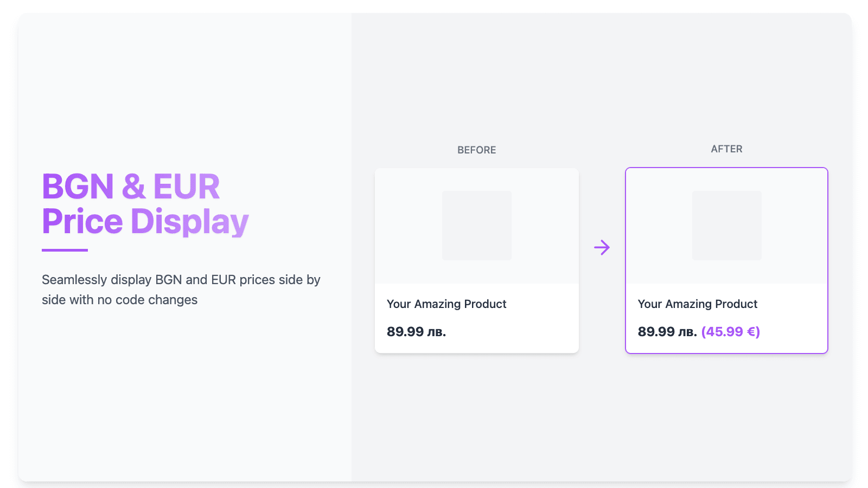868x488 pixels.
Task: Click the 89.99 лв. price in After card
Action: [667, 332]
